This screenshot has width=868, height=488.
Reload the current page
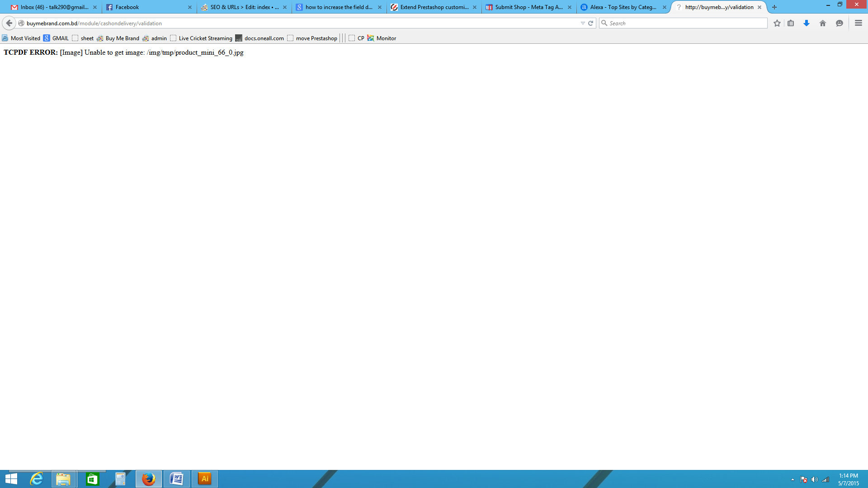(590, 23)
